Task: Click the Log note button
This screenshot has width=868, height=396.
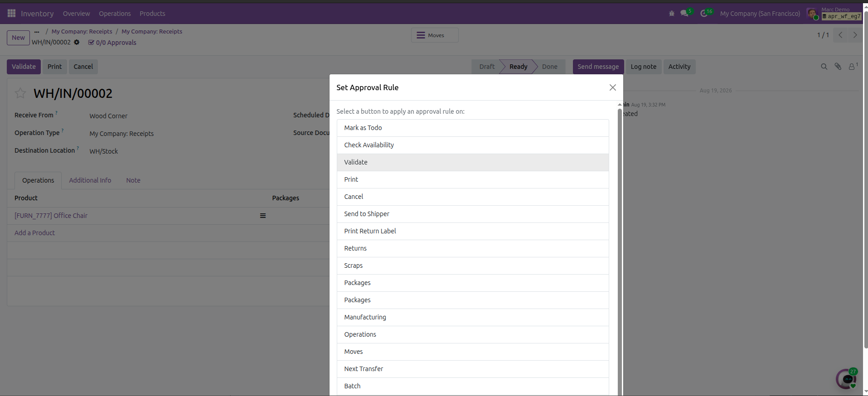Action: coord(644,67)
